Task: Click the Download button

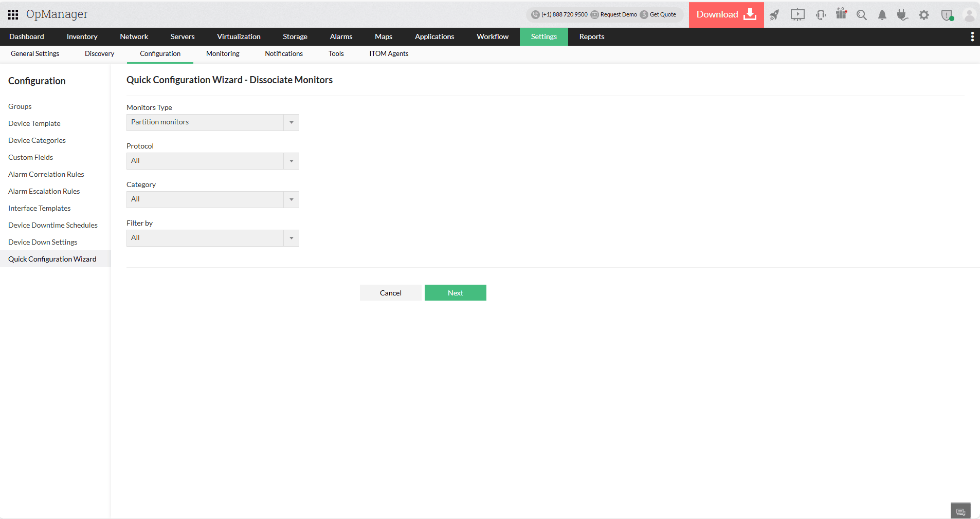Action: [725, 14]
